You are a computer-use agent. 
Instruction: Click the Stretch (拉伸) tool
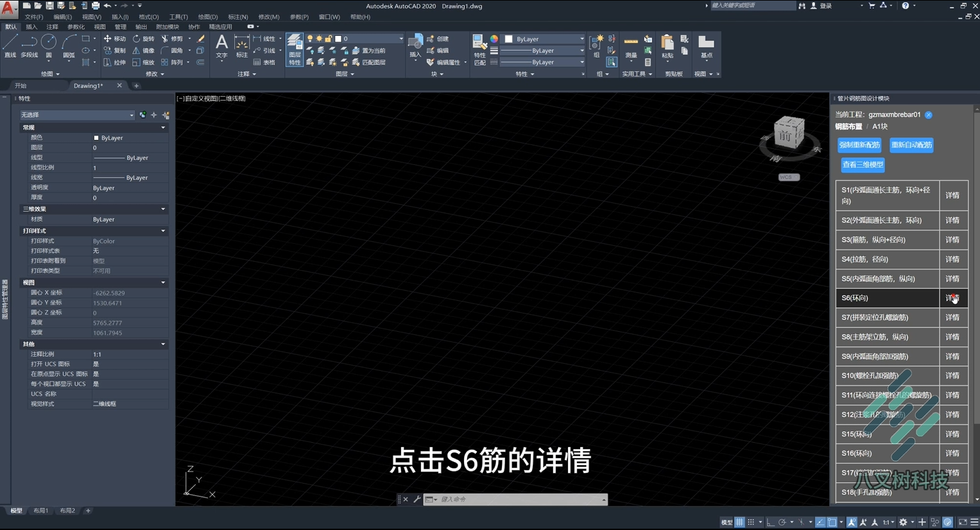[x=115, y=62]
